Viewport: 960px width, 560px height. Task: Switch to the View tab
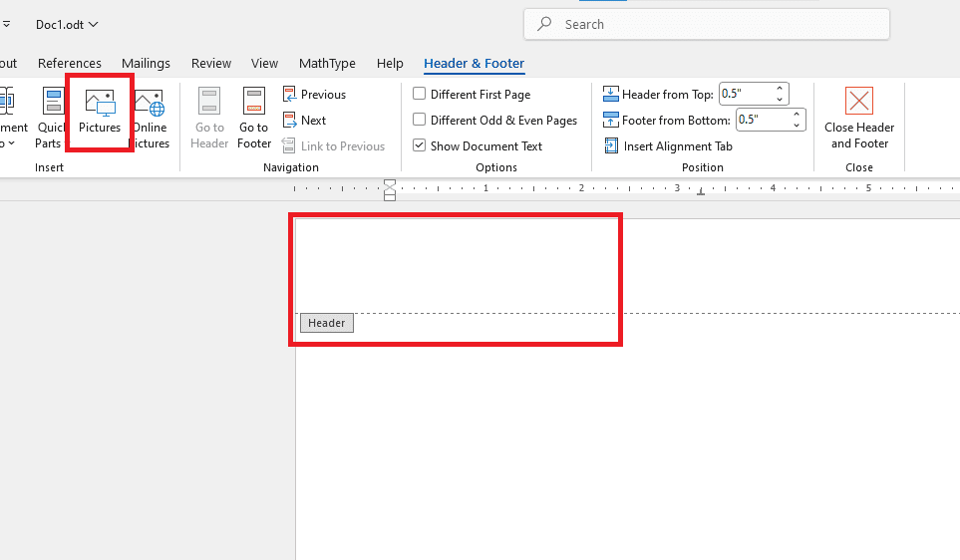click(264, 63)
